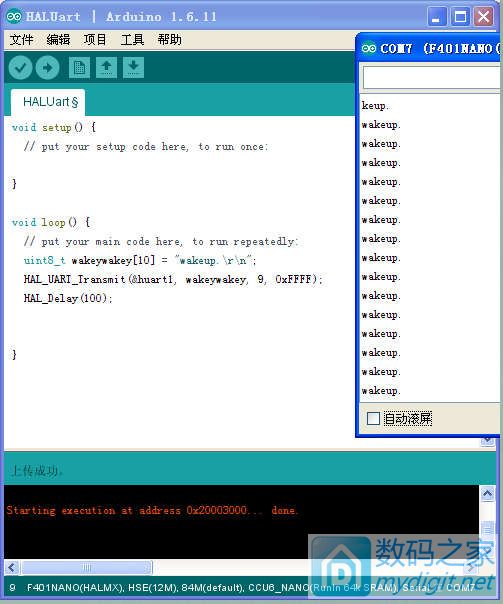Image resolution: width=503 pixels, height=604 pixels.
Task: Click the 'put your main code here' comment
Action: [x=161, y=242]
